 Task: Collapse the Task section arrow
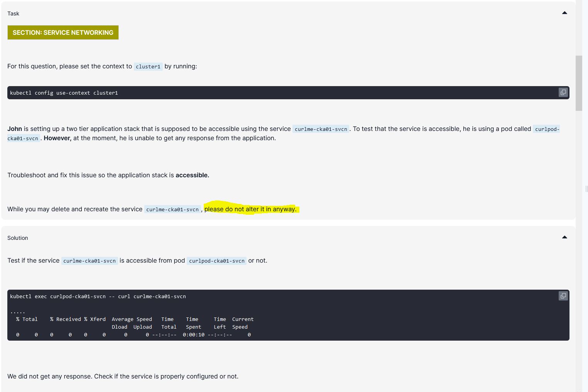(x=564, y=13)
